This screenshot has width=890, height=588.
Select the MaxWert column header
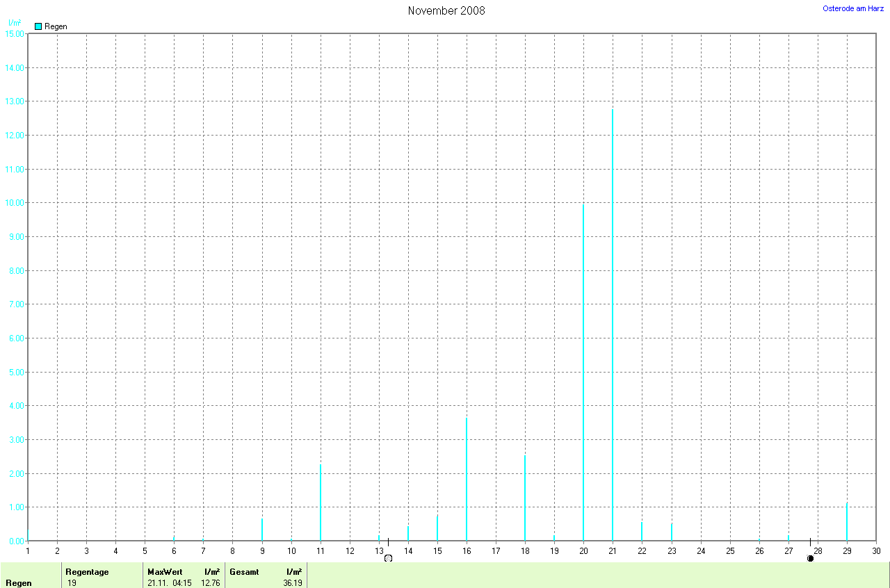point(163,571)
